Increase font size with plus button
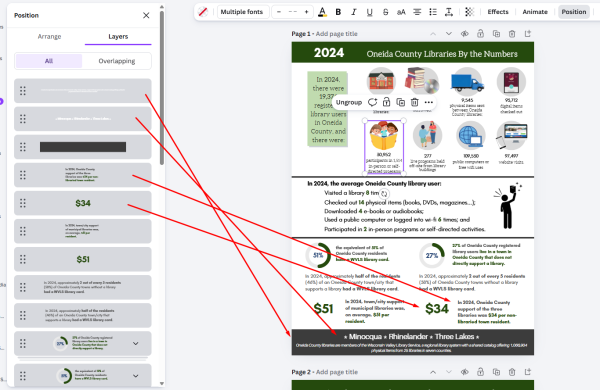600x390 pixels. coord(307,12)
